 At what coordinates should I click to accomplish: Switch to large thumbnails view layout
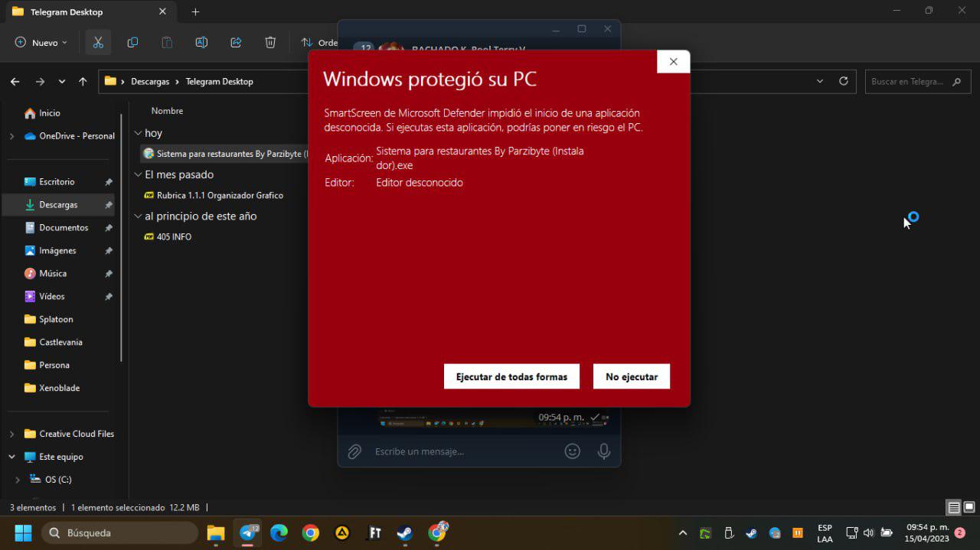coord(969,507)
